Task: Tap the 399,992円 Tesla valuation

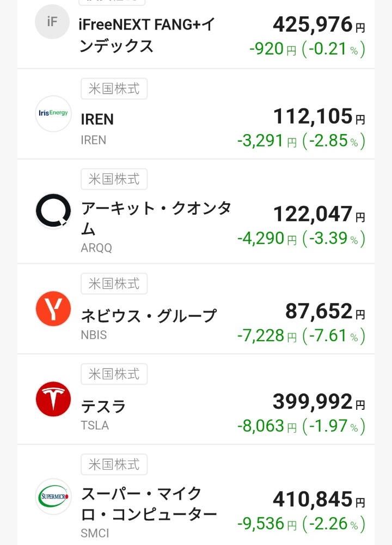Action: 318,402
